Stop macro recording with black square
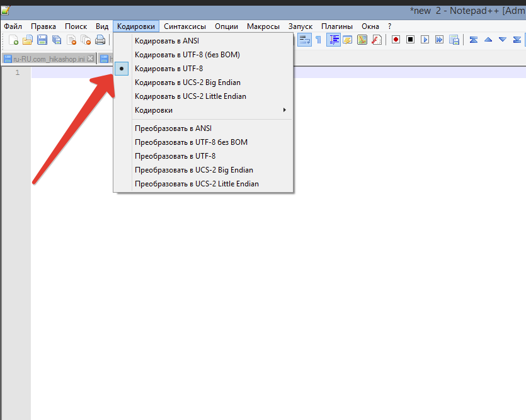Image resolution: width=526 pixels, height=420 pixels. (x=410, y=40)
